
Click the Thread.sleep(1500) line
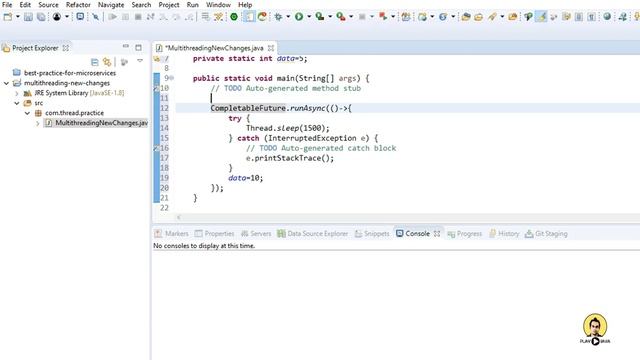pos(288,128)
